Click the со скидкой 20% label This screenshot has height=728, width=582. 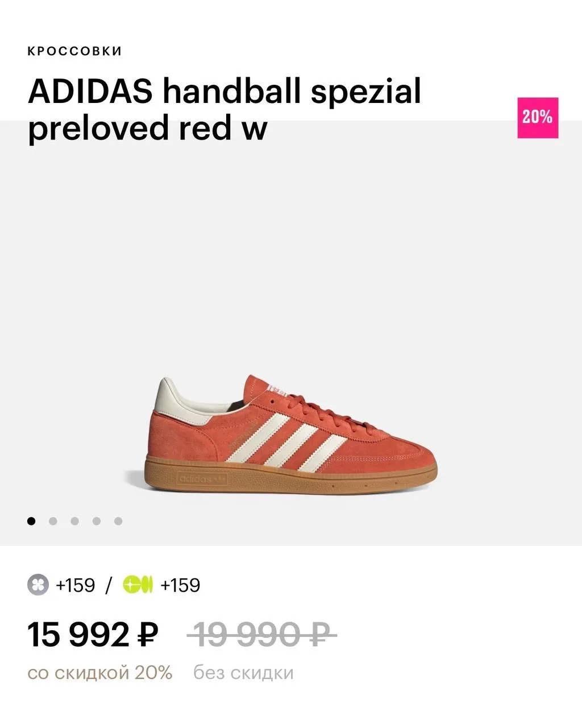100,673
